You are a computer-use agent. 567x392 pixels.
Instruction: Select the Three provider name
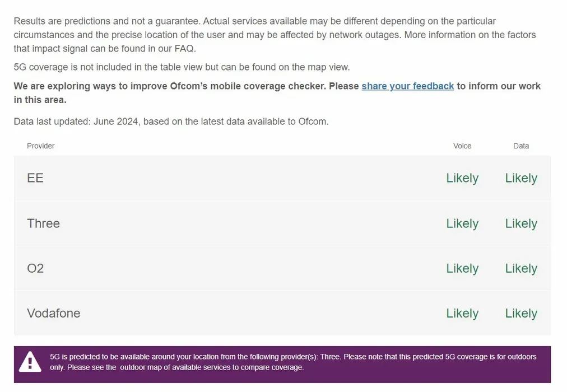(x=43, y=223)
